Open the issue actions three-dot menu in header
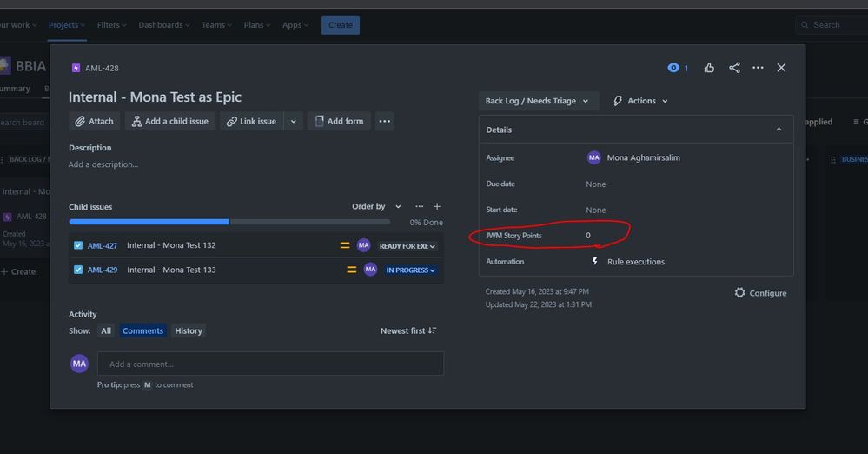868x454 pixels. coord(758,68)
